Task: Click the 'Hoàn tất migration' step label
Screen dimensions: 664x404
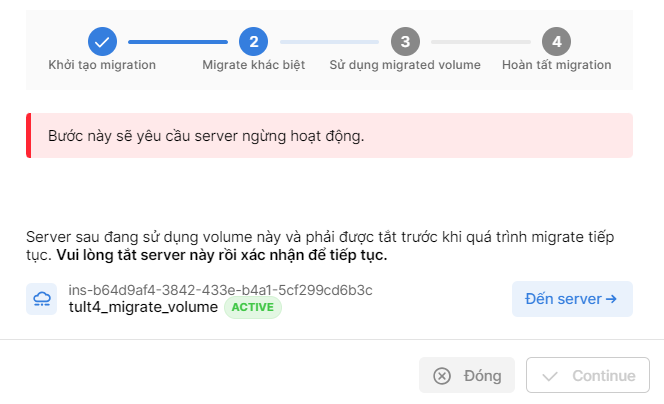Action: 557,65
